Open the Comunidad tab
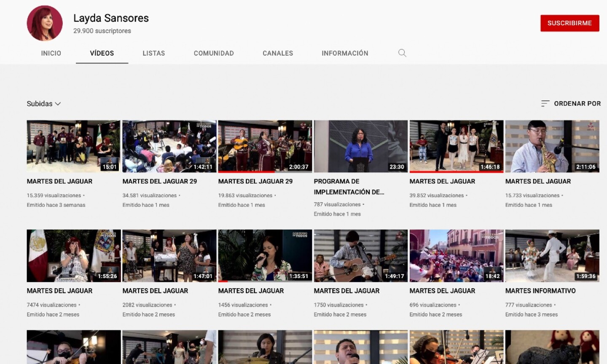This screenshot has height=364, width=607. pyautogui.click(x=214, y=53)
